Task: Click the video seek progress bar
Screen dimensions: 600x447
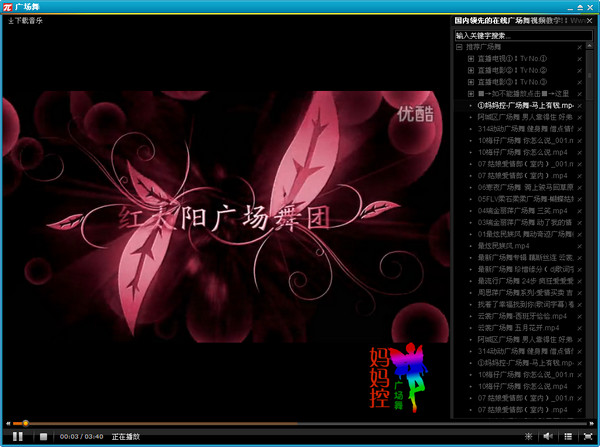Action: [300, 423]
